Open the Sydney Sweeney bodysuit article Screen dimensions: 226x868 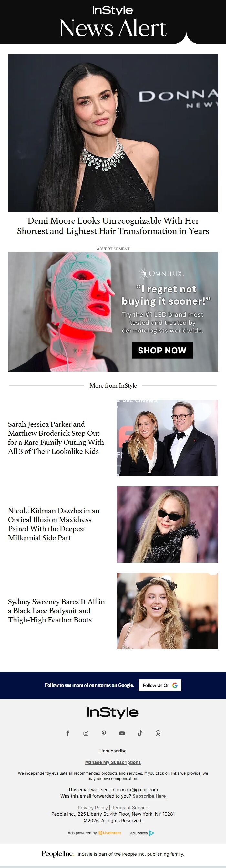pos(56,610)
